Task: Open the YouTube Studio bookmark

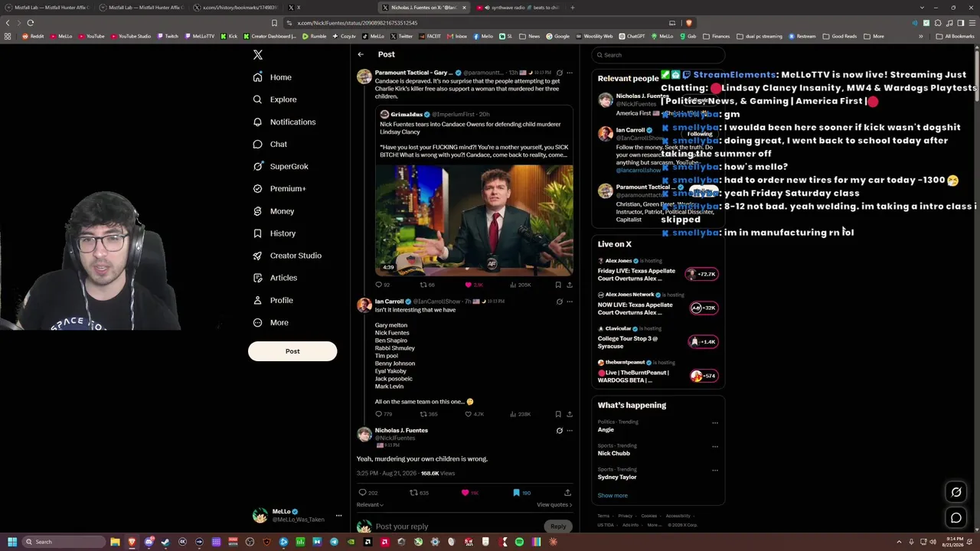Action: [130, 36]
